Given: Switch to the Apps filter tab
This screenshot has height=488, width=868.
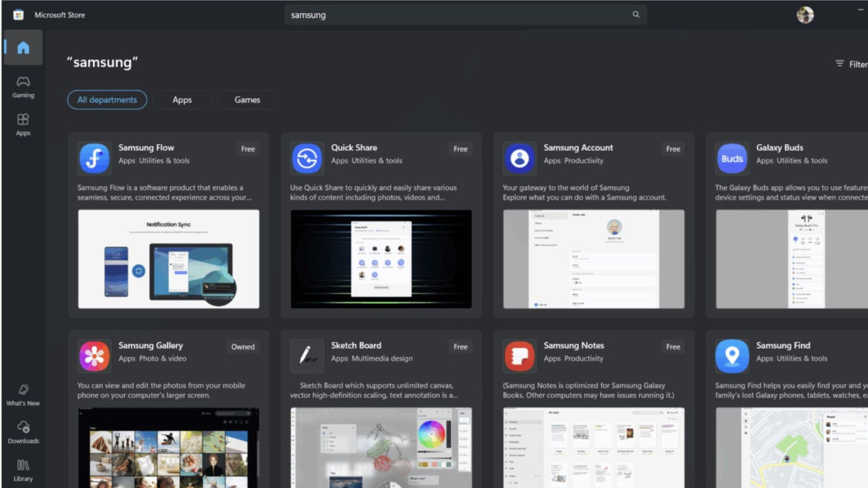Looking at the screenshot, I should tap(182, 100).
